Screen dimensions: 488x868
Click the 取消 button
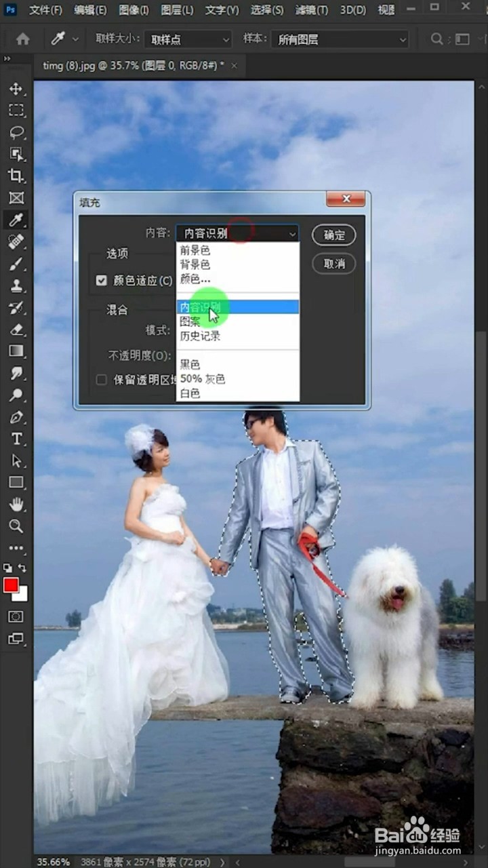334,264
